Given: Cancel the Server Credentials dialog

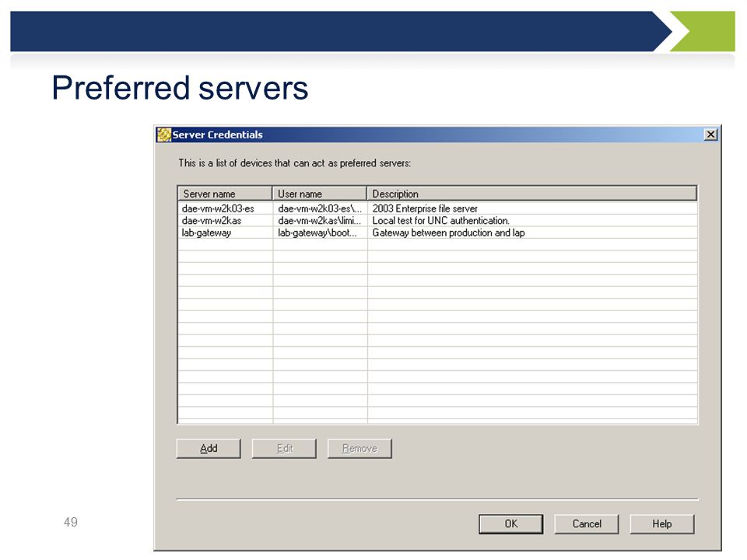Looking at the screenshot, I should [587, 523].
